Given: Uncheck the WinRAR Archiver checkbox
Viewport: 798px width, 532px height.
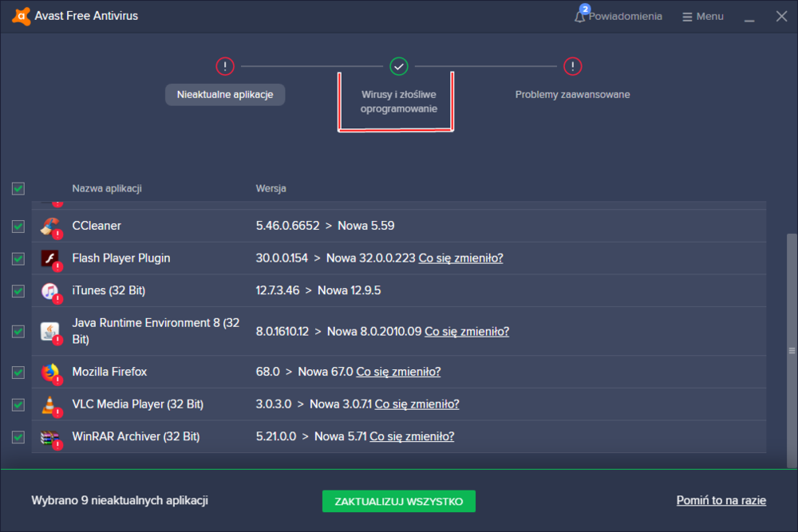Looking at the screenshot, I should click(x=18, y=437).
